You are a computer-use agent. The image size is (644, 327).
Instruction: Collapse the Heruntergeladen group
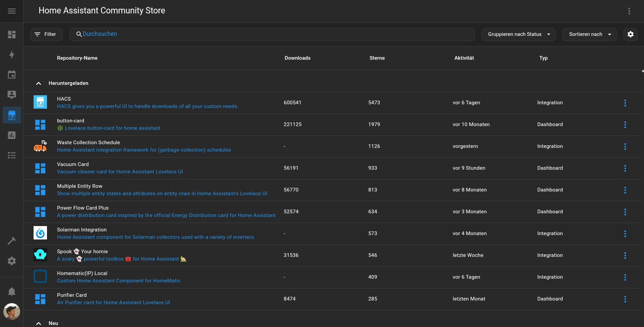pos(39,83)
